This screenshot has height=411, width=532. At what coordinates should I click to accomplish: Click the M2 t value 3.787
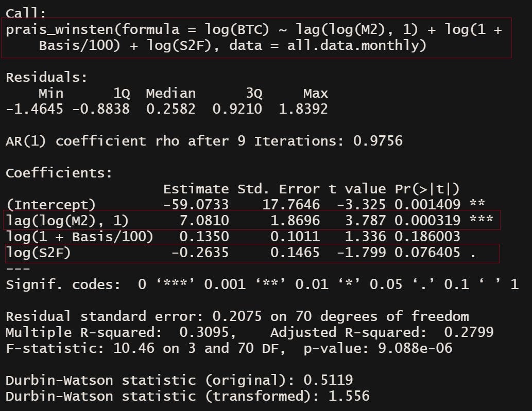pos(366,221)
